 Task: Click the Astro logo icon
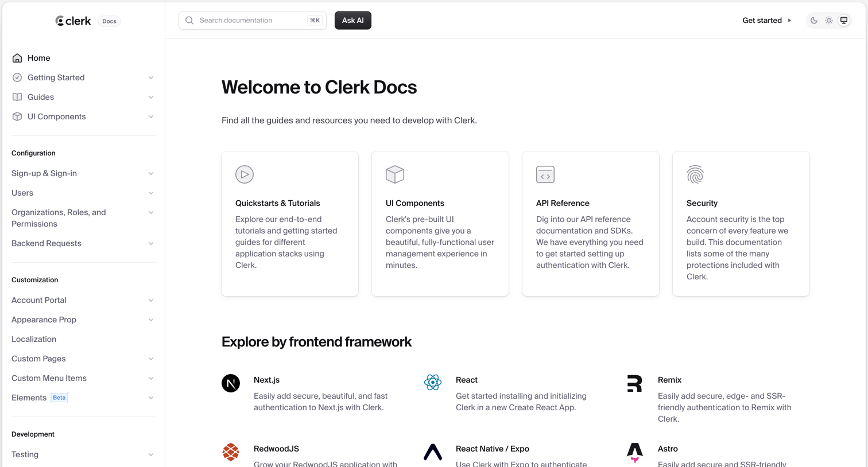(x=635, y=453)
